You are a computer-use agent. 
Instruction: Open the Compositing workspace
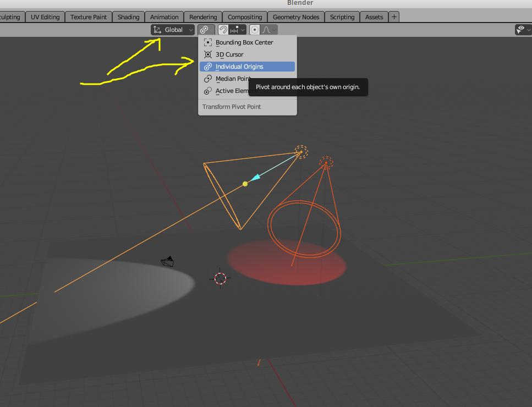[x=245, y=17]
